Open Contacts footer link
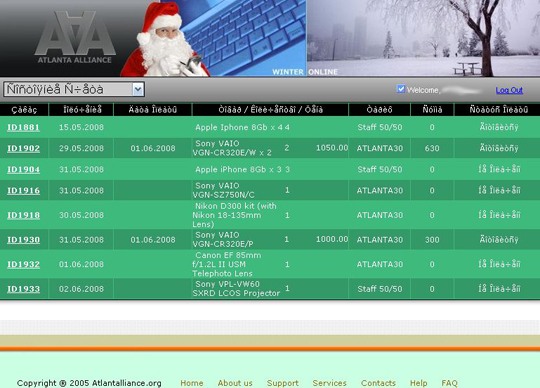540x388 pixels. point(378,383)
